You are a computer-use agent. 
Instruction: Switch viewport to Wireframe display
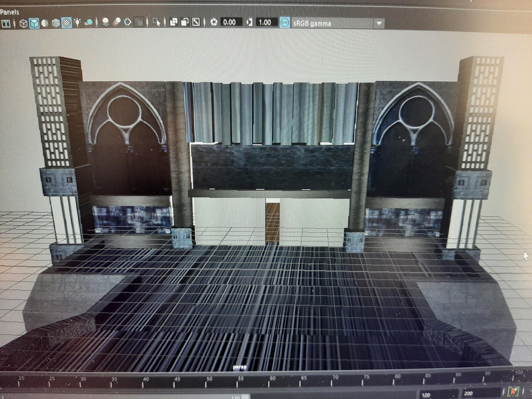(23, 23)
